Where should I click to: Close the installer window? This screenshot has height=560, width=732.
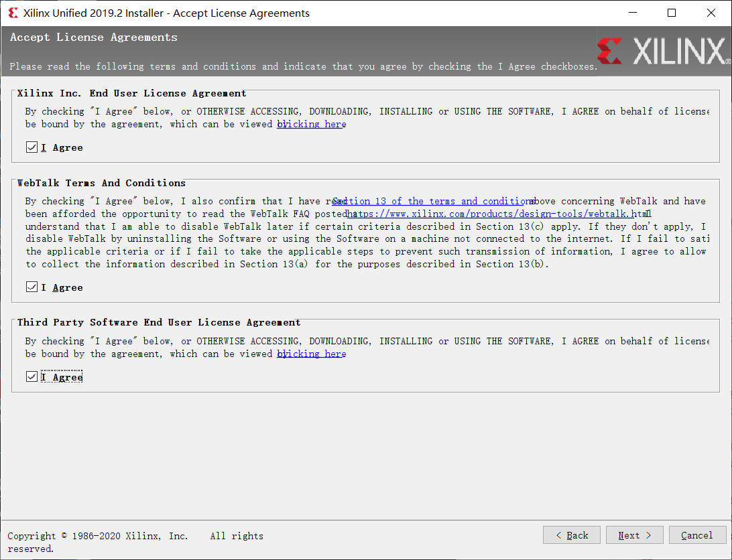[x=711, y=13]
